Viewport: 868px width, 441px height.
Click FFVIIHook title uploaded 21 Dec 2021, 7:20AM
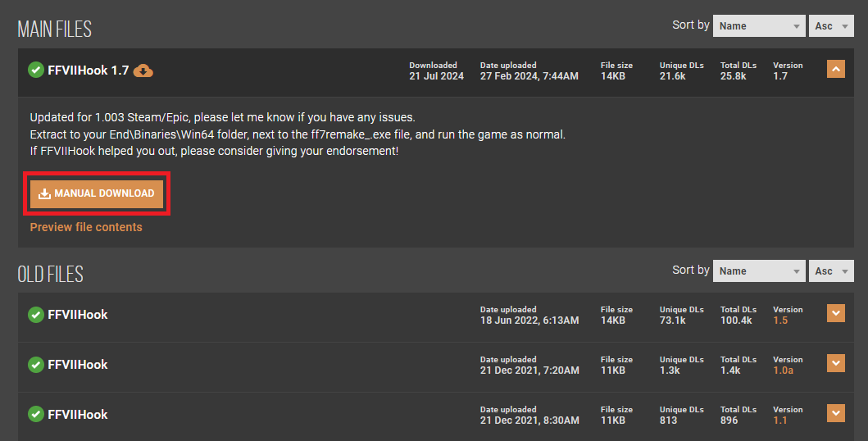[78, 365]
